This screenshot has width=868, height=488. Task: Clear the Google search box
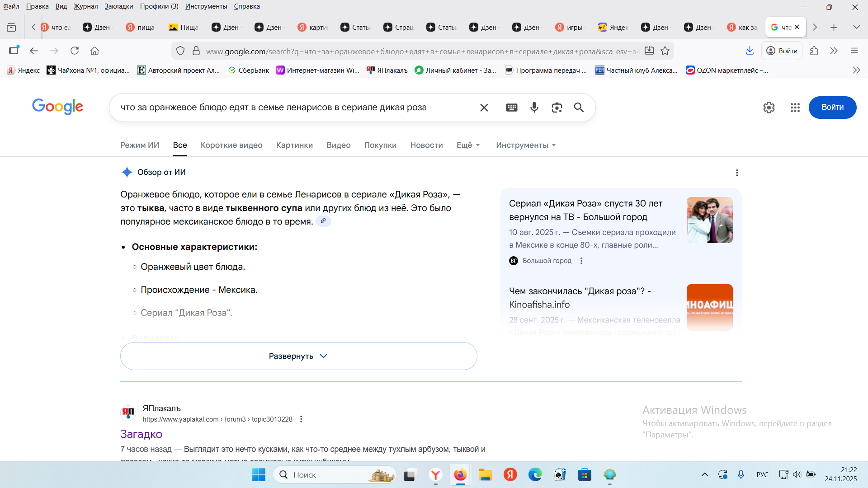tap(484, 108)
